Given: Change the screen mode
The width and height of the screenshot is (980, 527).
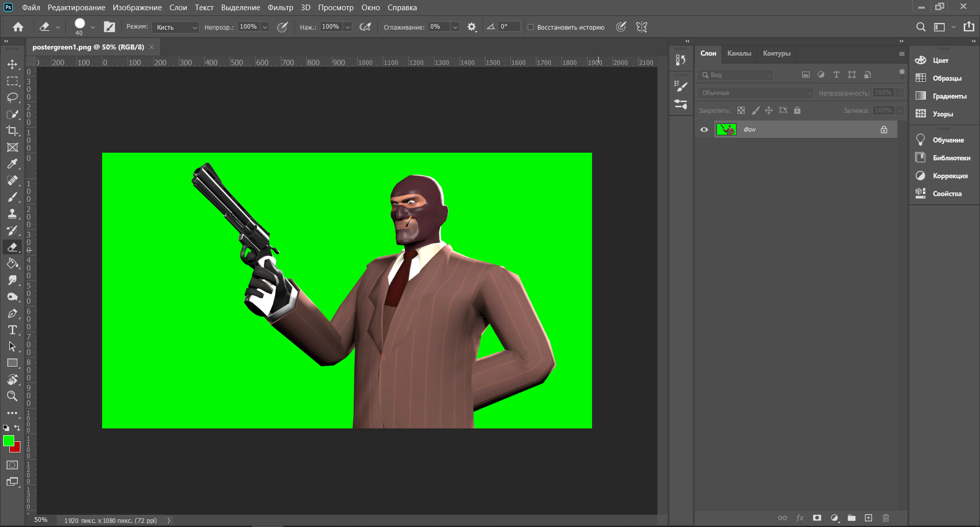Looking at the screenshot, I should click(x=12, y=482).
